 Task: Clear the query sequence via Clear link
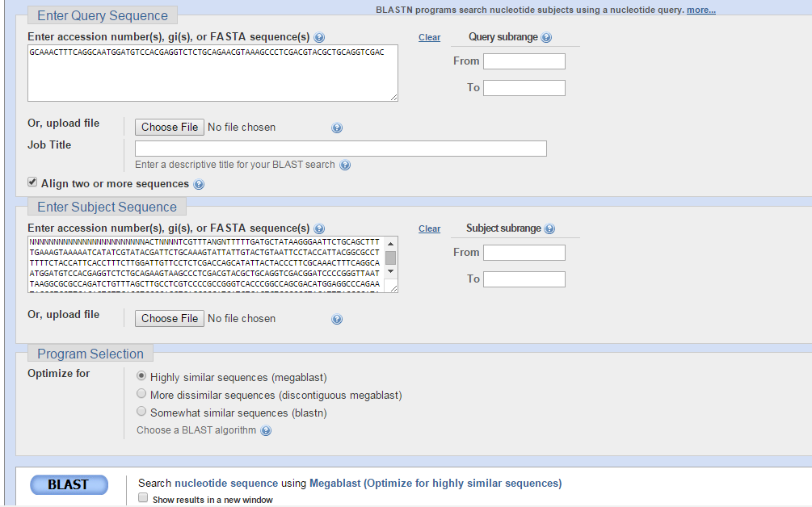[x=429, y=38]
